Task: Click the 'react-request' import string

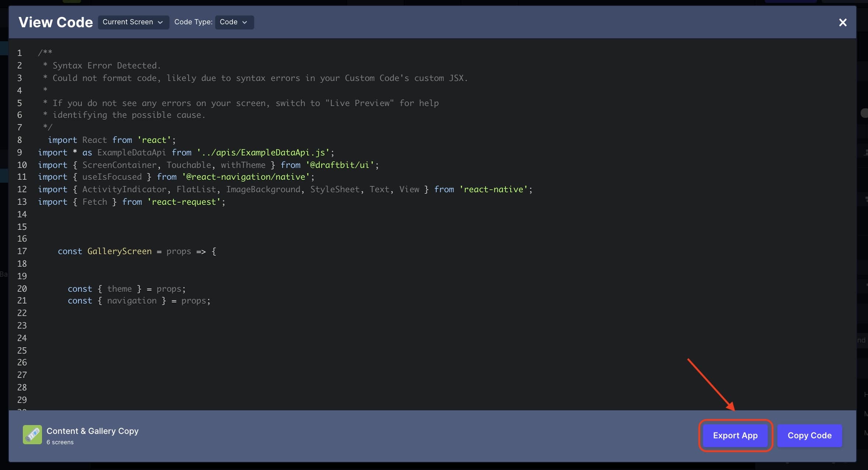Action: click(x=184, y=202)
